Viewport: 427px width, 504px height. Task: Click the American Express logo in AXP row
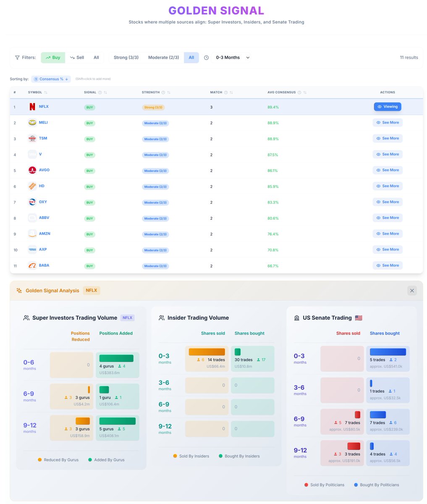coord(32,249)
